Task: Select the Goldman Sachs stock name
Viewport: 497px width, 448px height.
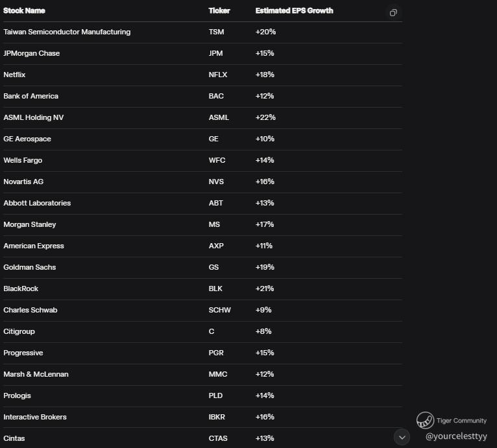Action: 30,267
